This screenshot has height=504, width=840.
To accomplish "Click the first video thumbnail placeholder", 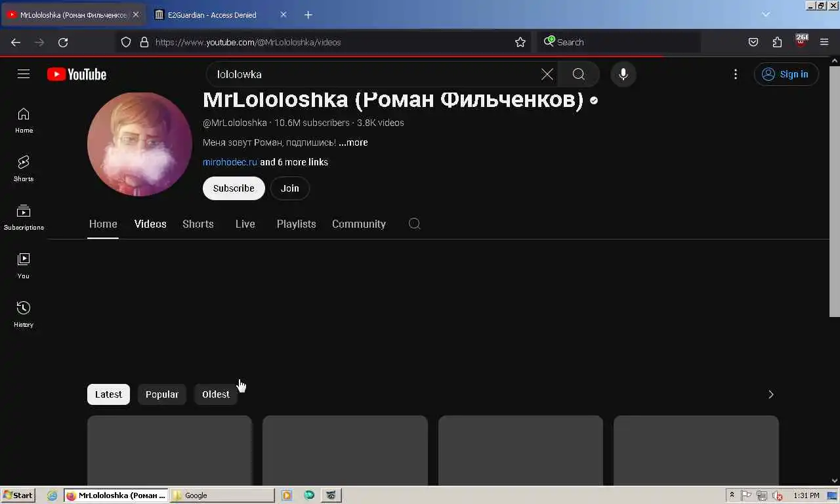I will click(x=169, y=450).
